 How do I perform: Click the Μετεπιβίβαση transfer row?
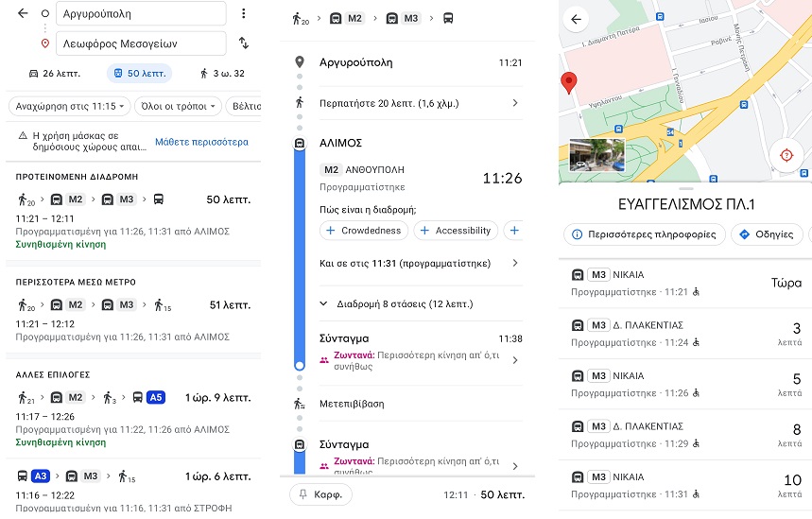click(420, 404)
